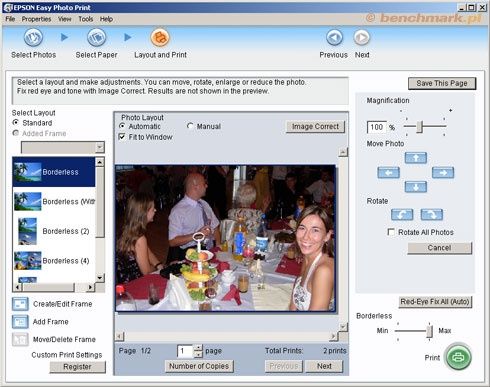
Task: Open the Create/Edit Frame icon
Action: tap(20, 304)
